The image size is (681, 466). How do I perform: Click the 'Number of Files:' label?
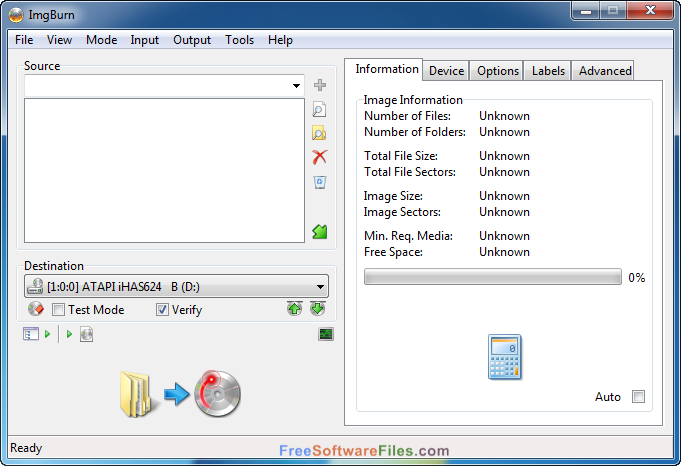click(x=407, y=116)
